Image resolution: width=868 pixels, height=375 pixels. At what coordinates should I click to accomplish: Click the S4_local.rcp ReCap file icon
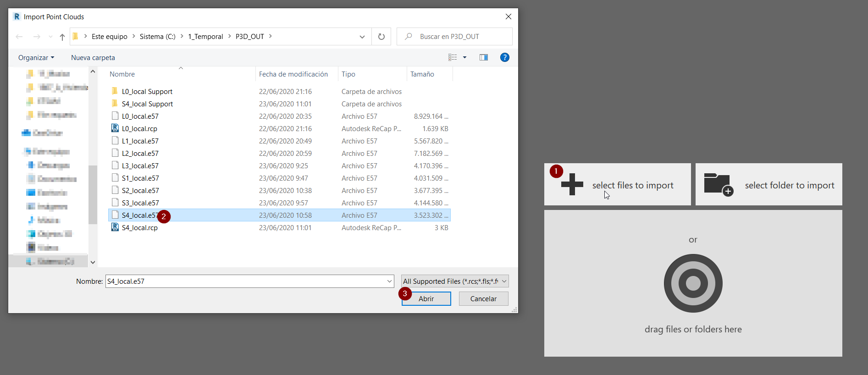tap(115, 227)
